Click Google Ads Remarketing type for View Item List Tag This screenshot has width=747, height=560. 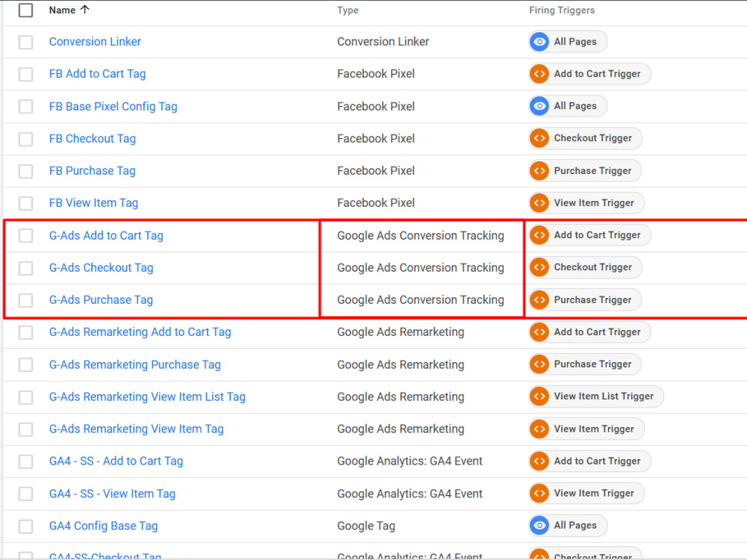[400, 396]
